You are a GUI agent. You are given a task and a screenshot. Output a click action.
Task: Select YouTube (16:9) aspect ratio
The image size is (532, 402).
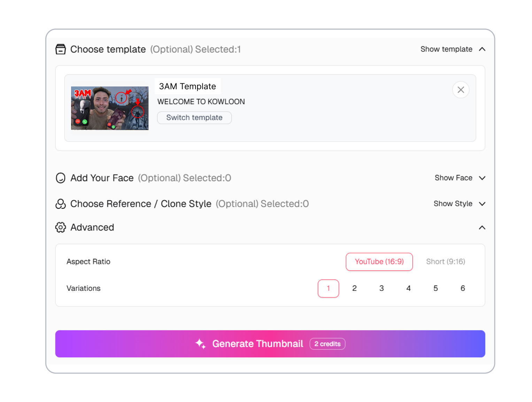379,261
